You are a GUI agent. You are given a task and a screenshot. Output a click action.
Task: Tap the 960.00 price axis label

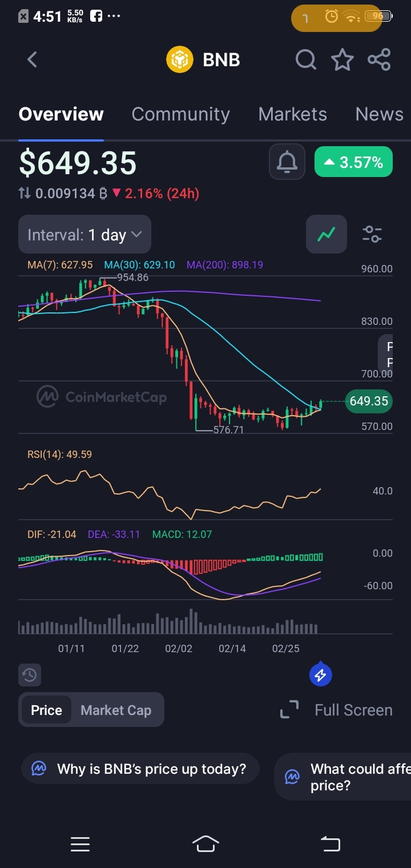click(377, 269)
